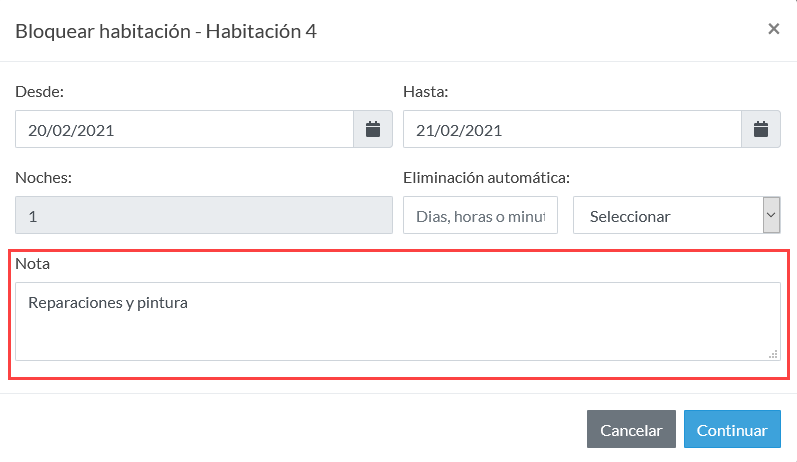Open the calendar picker for Desde date

(x=373, y=129)
